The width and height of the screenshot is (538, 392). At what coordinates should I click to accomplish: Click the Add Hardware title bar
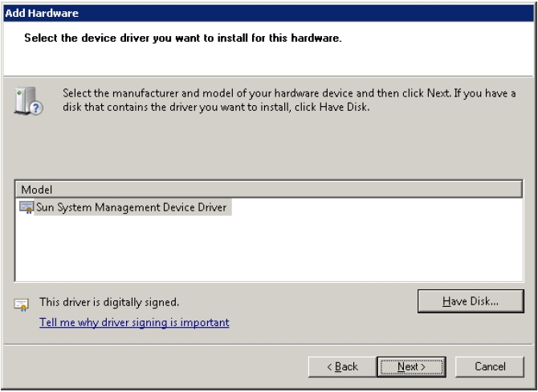click(269, 13)
